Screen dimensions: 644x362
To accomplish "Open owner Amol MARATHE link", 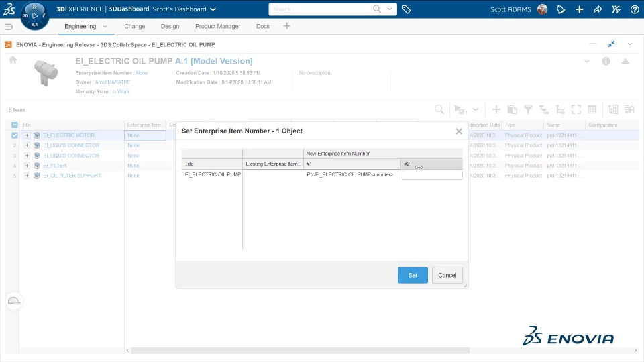I will pyautogui.click(x=113, y=82).
